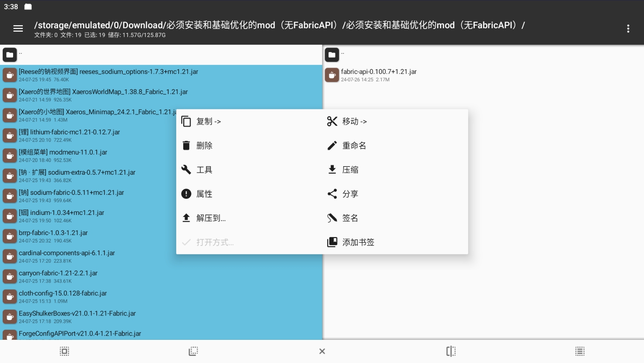This screenshot has height=363, width=644.
Task: Open fabric-api-0.100.7+1.21.jar in right pane
Action: (x=483, y=75)
